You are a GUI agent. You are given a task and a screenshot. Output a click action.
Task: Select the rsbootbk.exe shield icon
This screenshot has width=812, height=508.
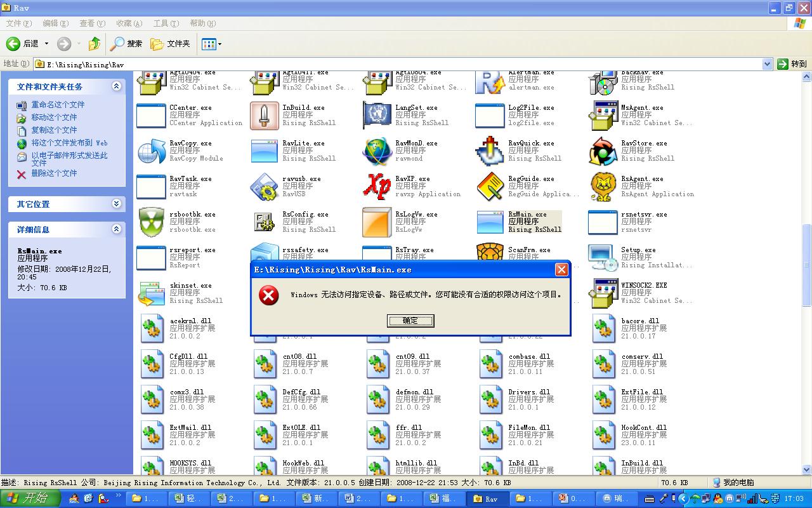point(151,222)
